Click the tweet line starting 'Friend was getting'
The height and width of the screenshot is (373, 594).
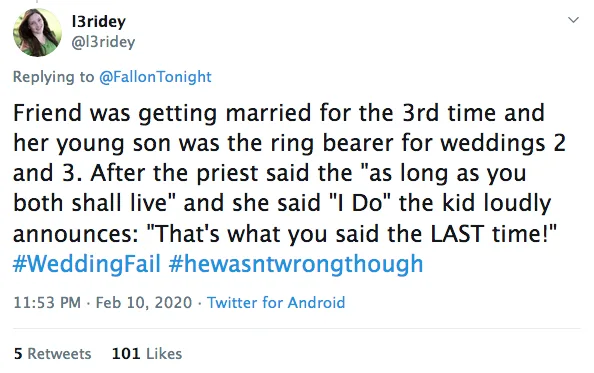(x=279, y=113)
